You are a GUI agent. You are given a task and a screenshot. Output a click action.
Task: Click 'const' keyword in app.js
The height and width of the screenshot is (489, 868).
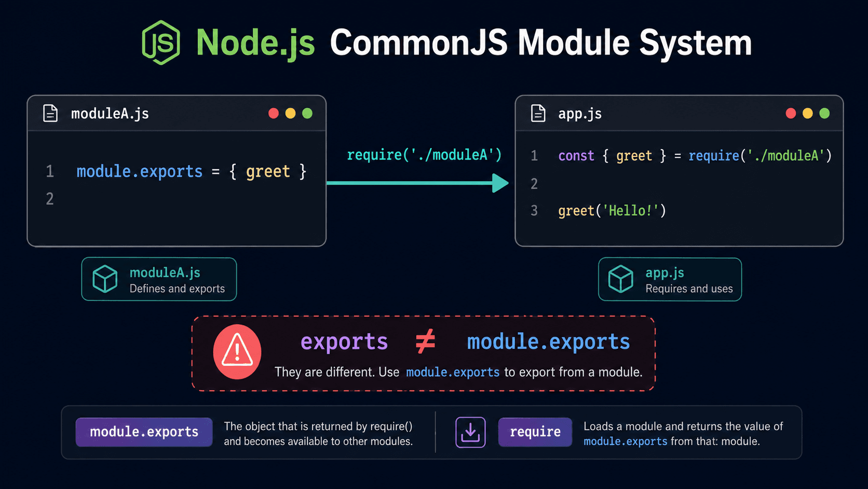click(x=576, y=156)
